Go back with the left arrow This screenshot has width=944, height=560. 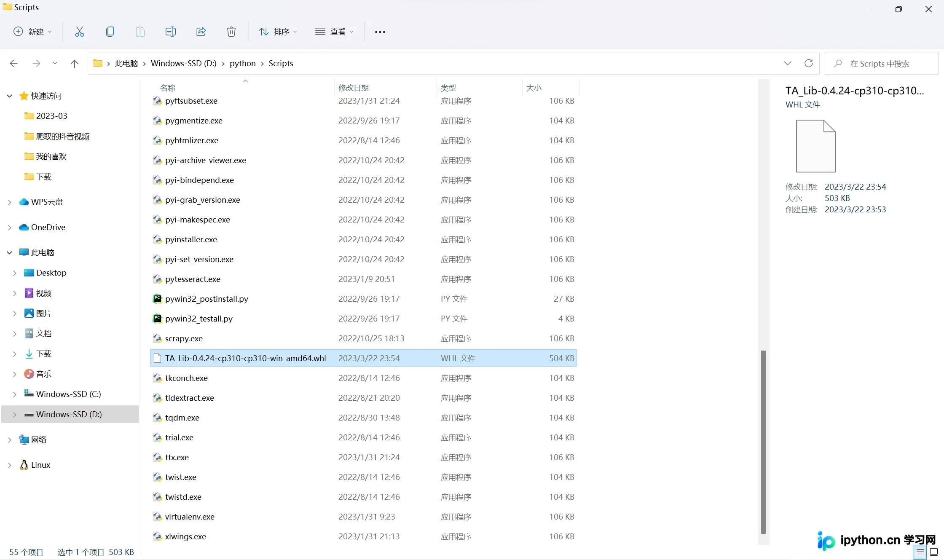coord(13,64)
